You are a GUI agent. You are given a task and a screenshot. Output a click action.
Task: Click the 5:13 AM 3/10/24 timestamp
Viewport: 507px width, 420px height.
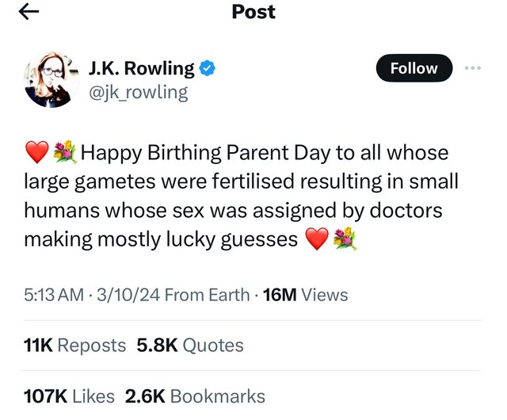pyautogui.click(x=93, y=295)
